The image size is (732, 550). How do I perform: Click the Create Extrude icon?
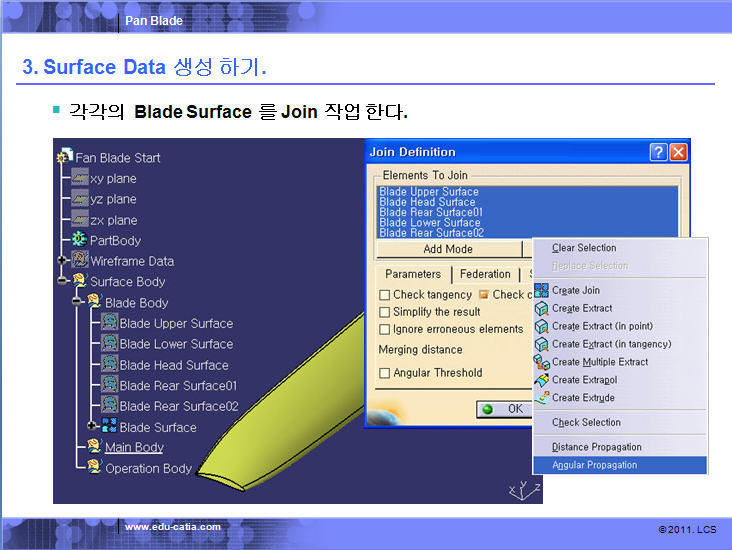[541, 398]
